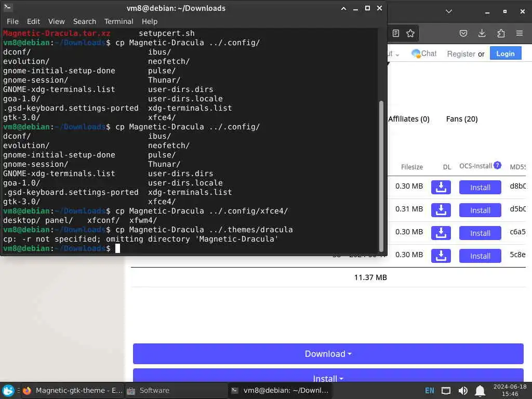Viewport: 532px width, 399px height.
Task: Click the setupcert.sh file name in terminal
Action: (167, 33)
